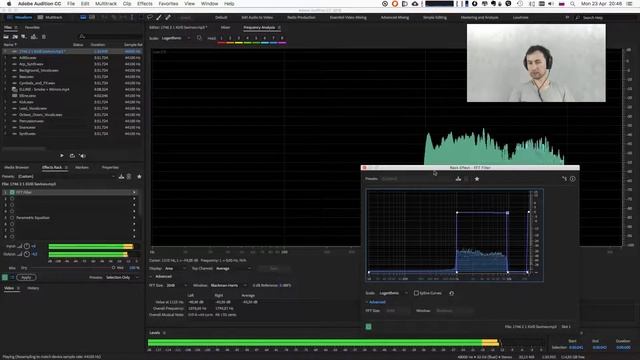Reset the FFT Filter curve
The image size is (640, 360).
451,293
